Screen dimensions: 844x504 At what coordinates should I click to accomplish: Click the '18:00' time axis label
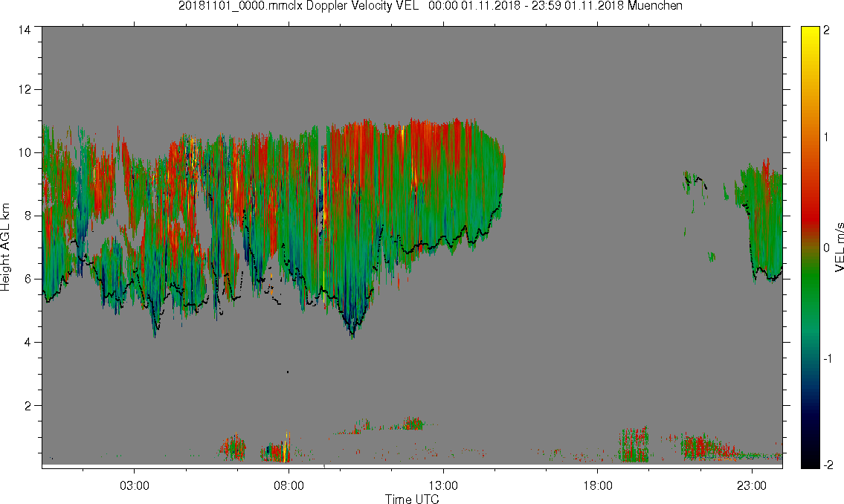pyautogui.click(x=597, y=485)
